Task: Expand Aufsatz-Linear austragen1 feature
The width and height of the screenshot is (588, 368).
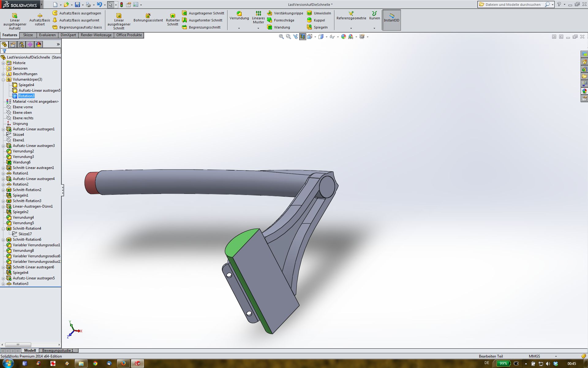Action: [x=3, y=129]
